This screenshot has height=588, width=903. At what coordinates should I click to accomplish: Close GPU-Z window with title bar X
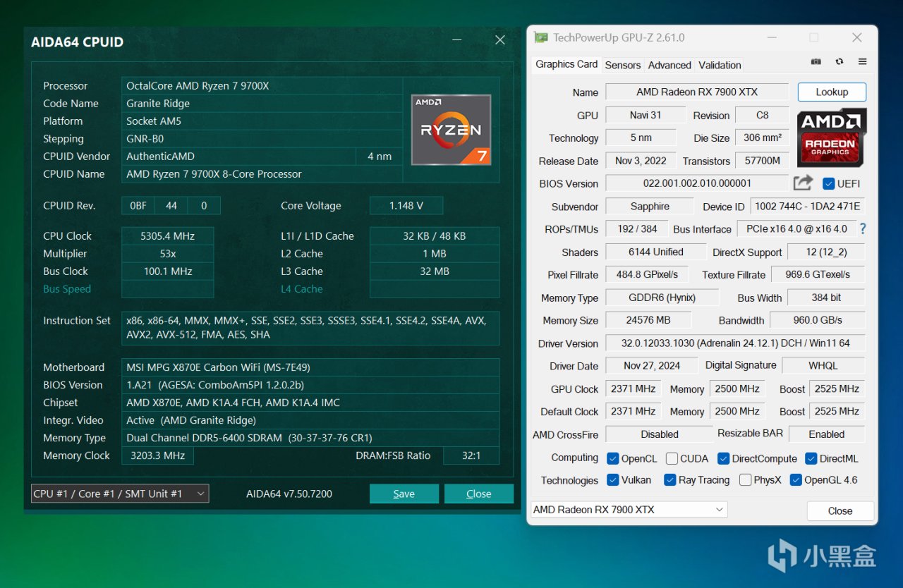tap(856, 37)
